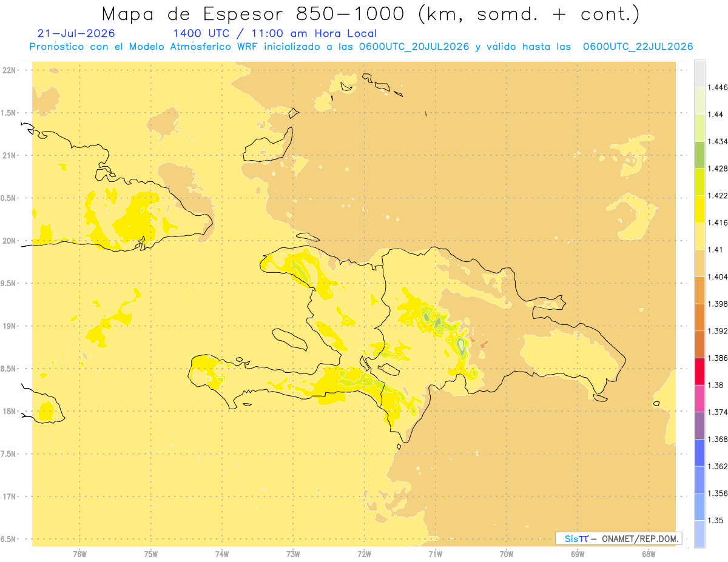Screen dimensions: 728x562
Task: Pick the pink colorbar swatch between 1.374 and 1.38
Action: pyautogui.click(x=699, y=398)
